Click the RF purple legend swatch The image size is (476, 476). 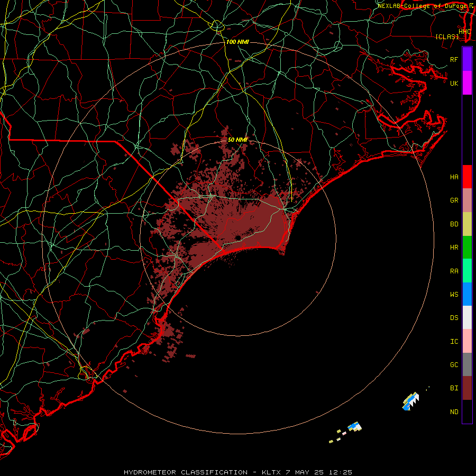click(467, 59)
